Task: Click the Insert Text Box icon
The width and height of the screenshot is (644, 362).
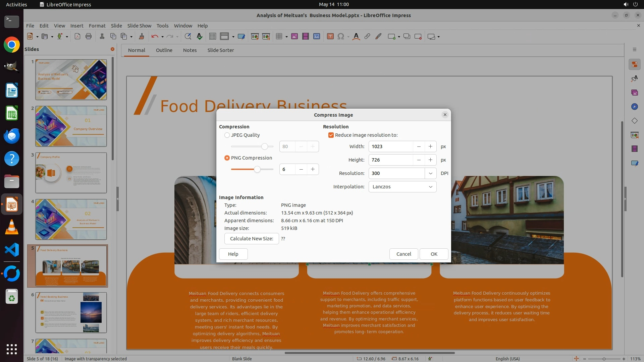Action: (x=330, y=37)
